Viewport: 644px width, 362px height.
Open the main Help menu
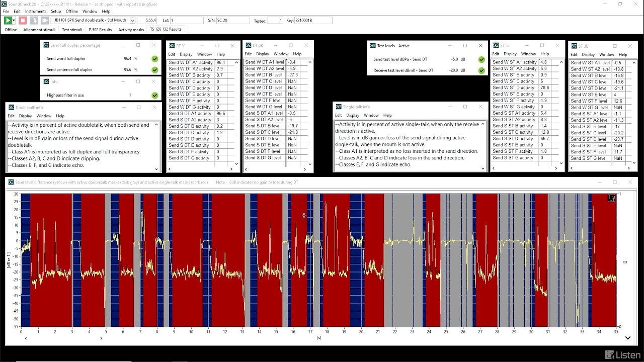(x=106, y=11)
